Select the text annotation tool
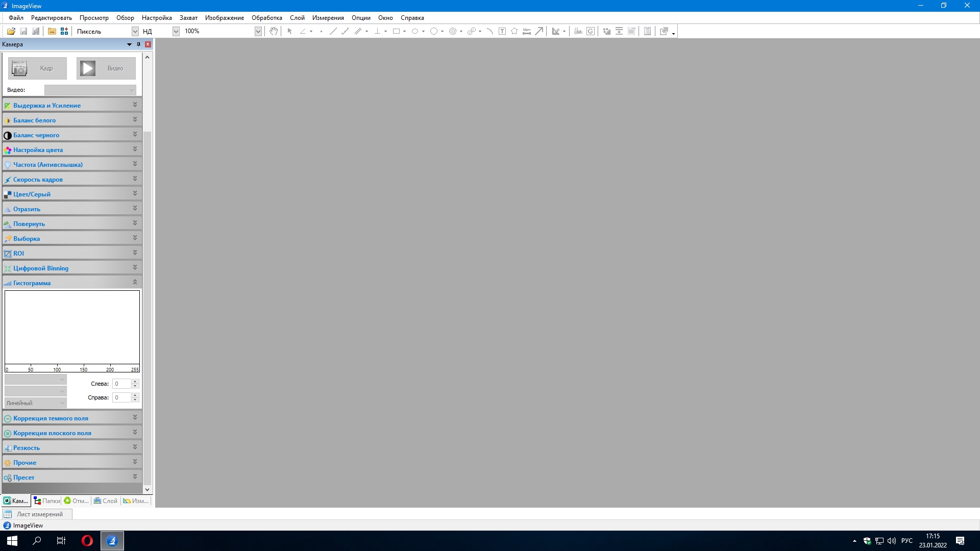 click(x=502, y=32)
